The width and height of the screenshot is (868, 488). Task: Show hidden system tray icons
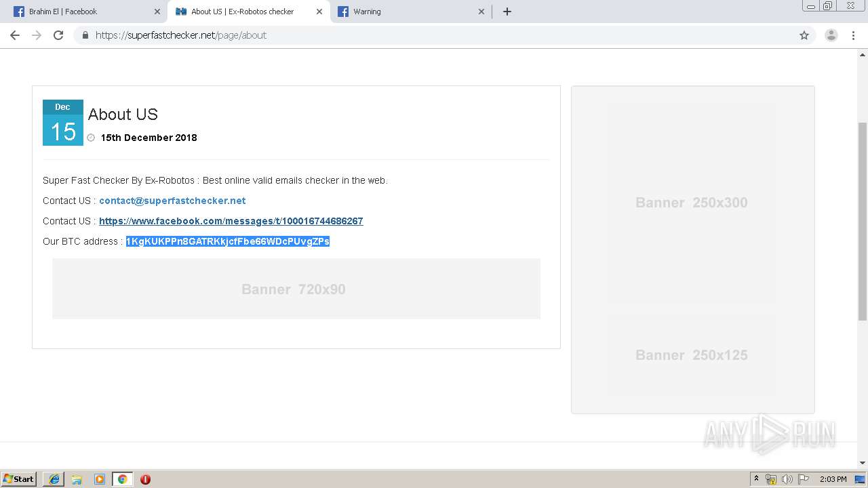pyautogui.click(x=757, y=479)
